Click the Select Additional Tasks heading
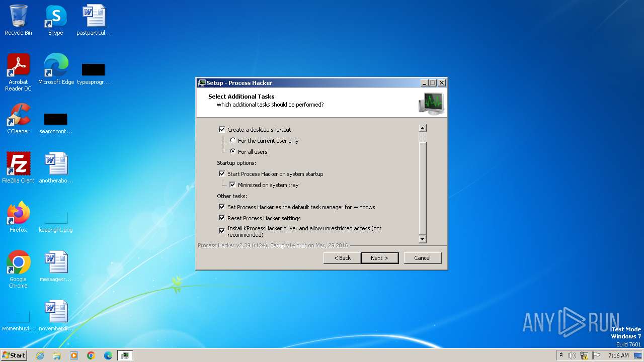This screenshot has width=644, height=362. [x=242, y=97]
